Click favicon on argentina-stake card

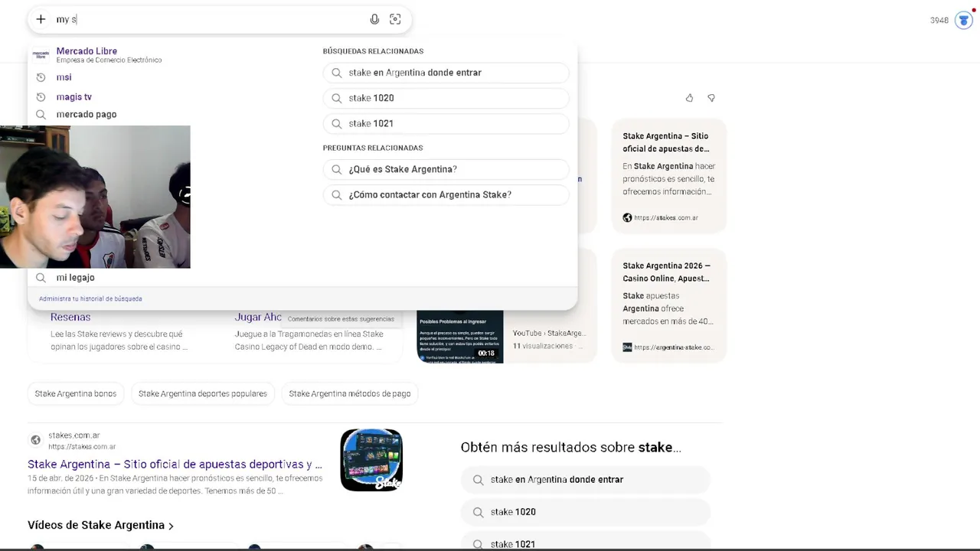click(627, 347)
